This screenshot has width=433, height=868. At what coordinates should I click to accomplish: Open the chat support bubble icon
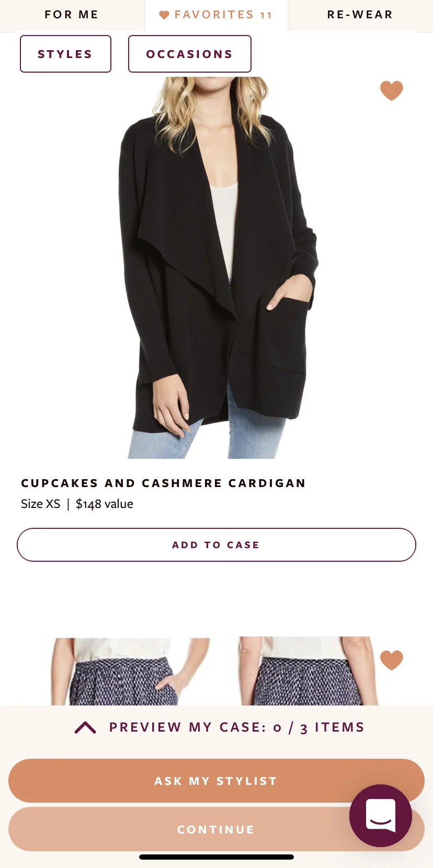pos(381,815)
